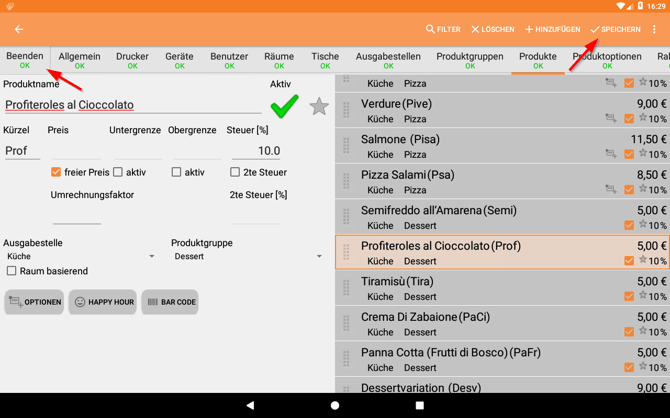The image size is (670, 418).
Task: Select Panna Cotta product row
Action: pos(500,359)
